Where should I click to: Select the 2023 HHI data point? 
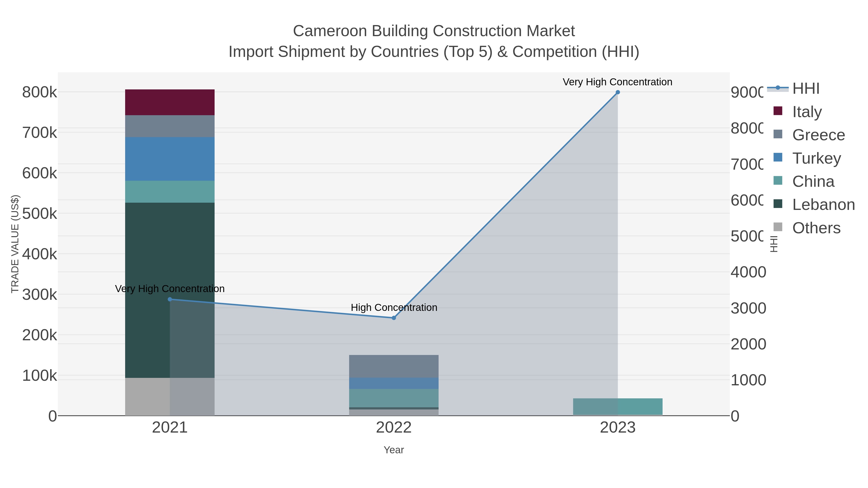(x=618, y=92)
